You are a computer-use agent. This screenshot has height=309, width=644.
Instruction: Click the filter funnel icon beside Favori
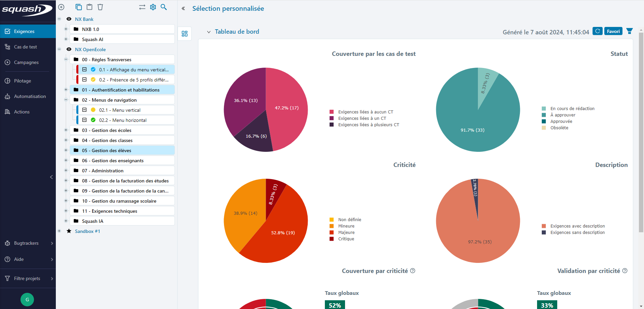pyautogui.click(x=630, y=31)
